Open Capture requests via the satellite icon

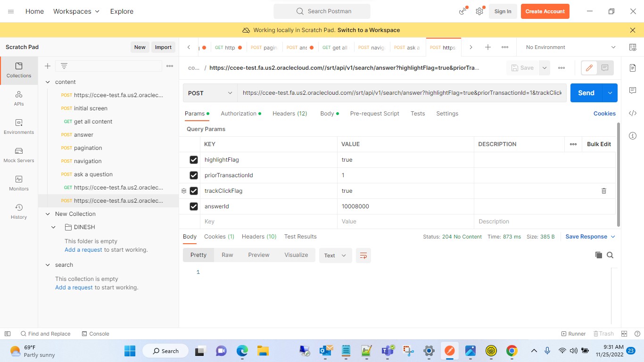[x=461, y=11]
